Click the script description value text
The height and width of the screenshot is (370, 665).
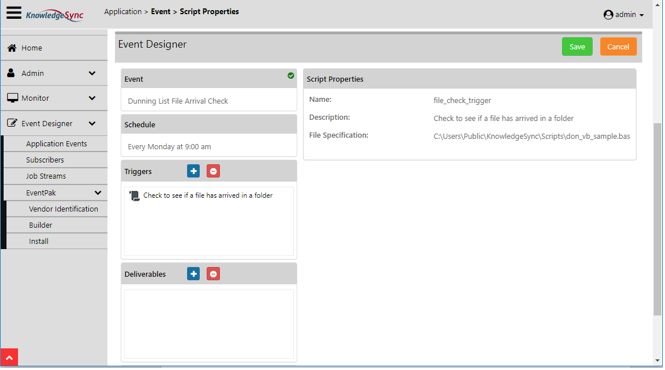click(503, 118)
